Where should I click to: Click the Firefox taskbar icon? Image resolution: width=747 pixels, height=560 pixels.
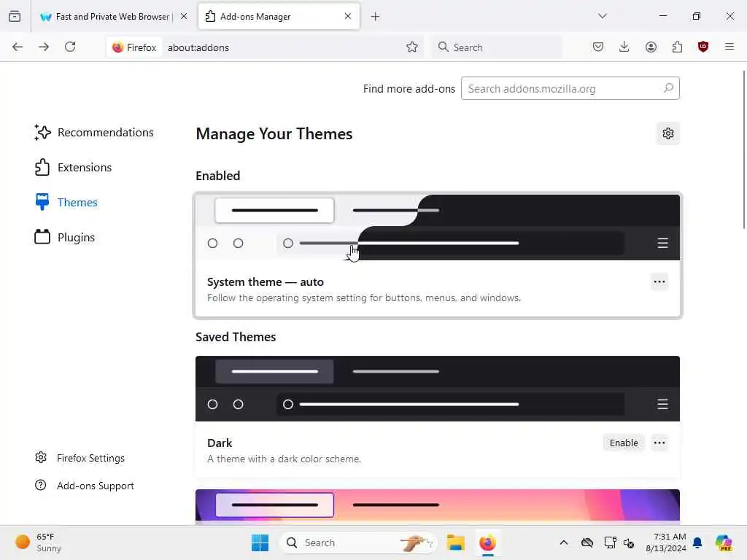coord(487,542)
